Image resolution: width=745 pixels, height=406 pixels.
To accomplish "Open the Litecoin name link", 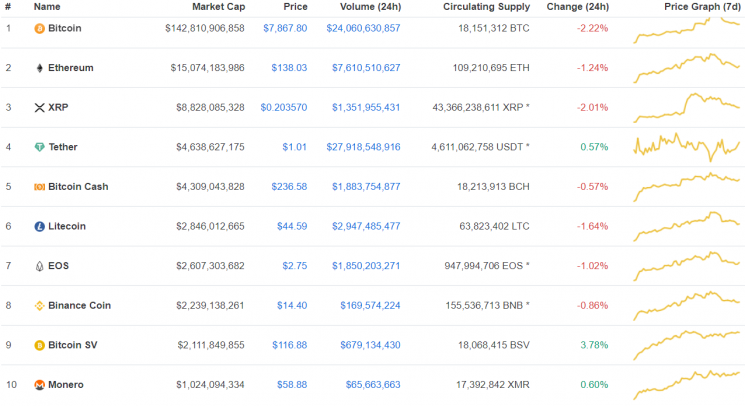I will [x=67, y=227].
